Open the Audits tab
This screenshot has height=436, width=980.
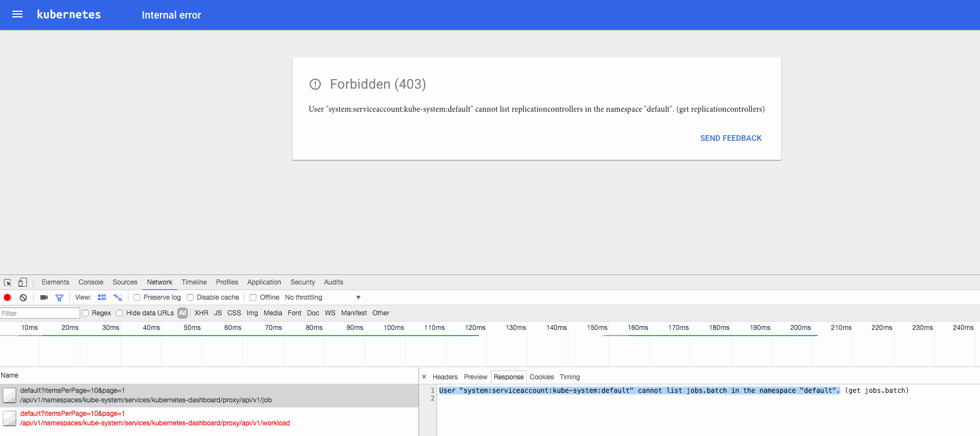(334, 282)
